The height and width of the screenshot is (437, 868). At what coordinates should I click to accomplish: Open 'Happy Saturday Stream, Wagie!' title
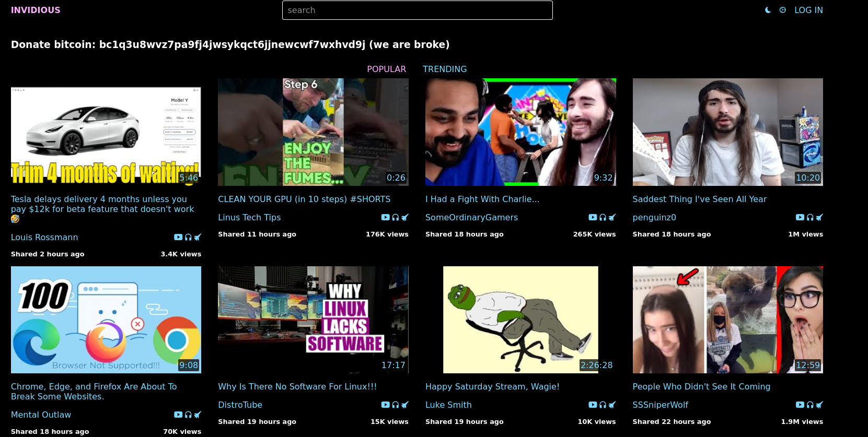pos(492,386)
